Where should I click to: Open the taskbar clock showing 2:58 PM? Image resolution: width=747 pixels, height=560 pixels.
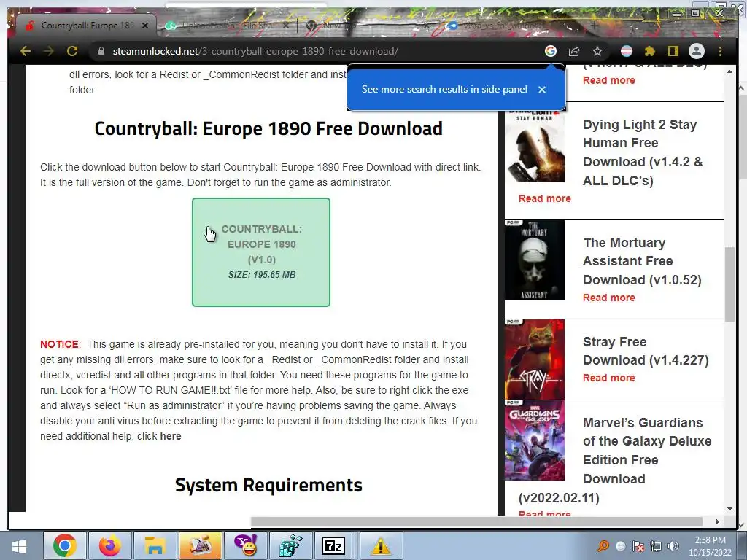[x=710, y=546]
